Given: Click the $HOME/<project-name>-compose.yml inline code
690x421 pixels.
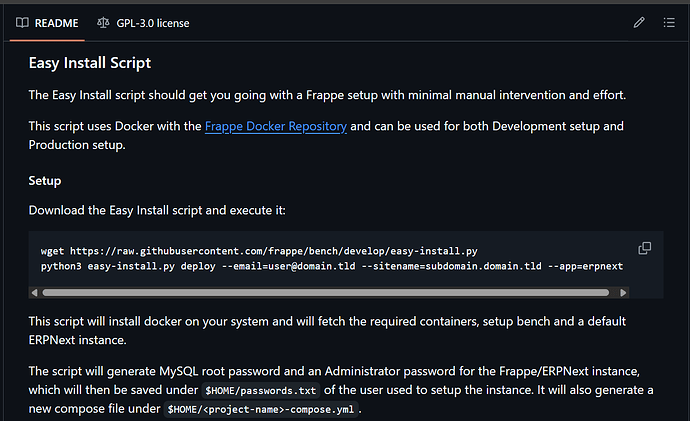Looking at the screenshot, I should (259, 409).
